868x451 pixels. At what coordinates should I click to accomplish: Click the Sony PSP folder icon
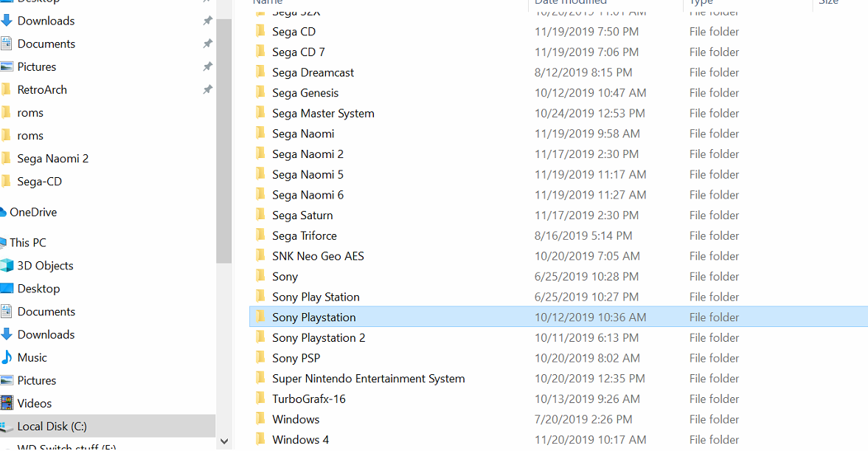point(260,358)
